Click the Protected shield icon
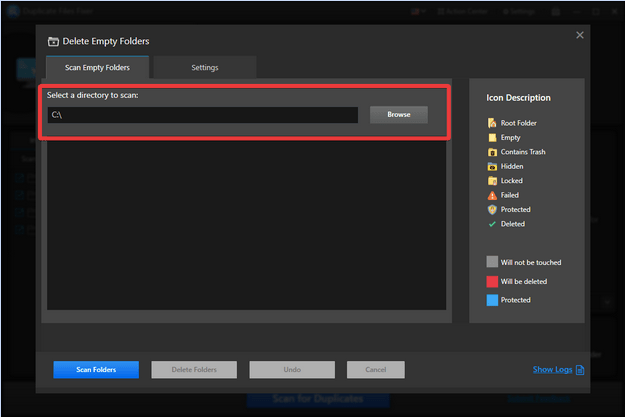The image size is (625, 417). point(492,209)
